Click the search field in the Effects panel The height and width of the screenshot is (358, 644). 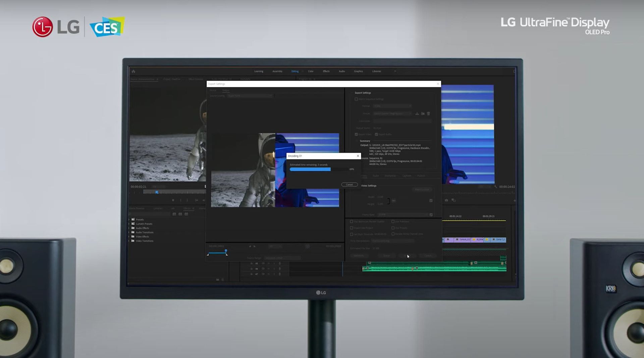150,214
